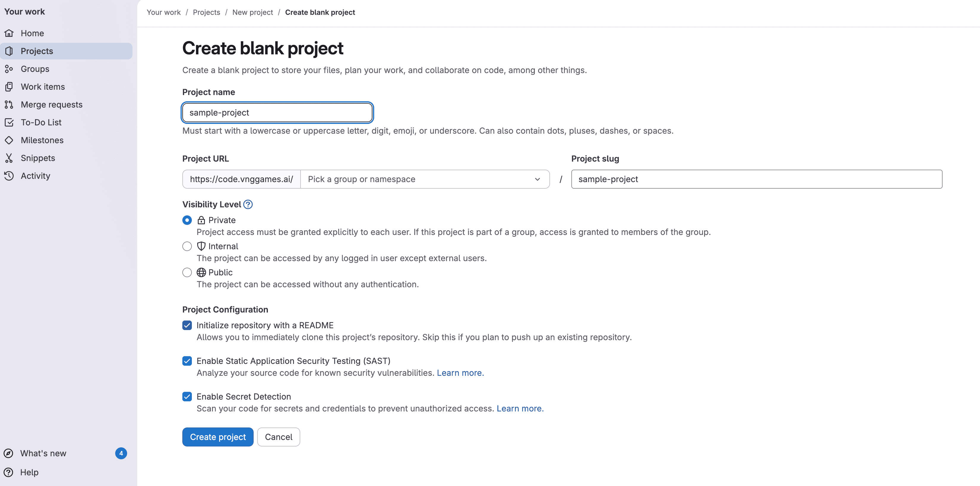The height and width of the screenshot is (486, 980).
Task: Click the Create project button
Action: pyautogui.click(x=218, y=436)
